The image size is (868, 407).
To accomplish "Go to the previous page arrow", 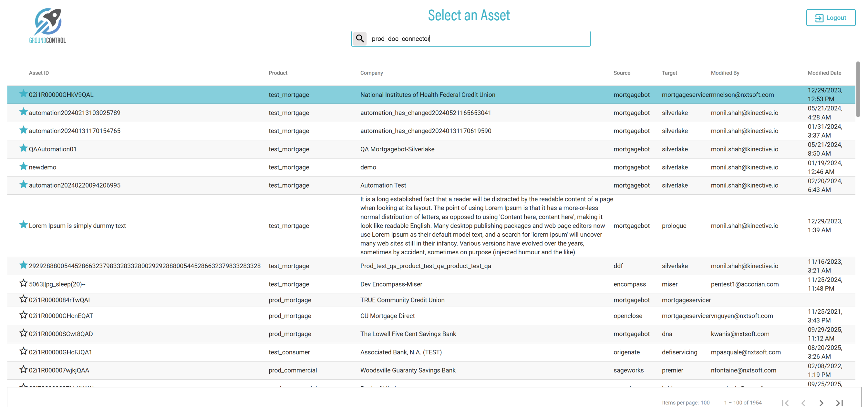I will coord(803,402).
